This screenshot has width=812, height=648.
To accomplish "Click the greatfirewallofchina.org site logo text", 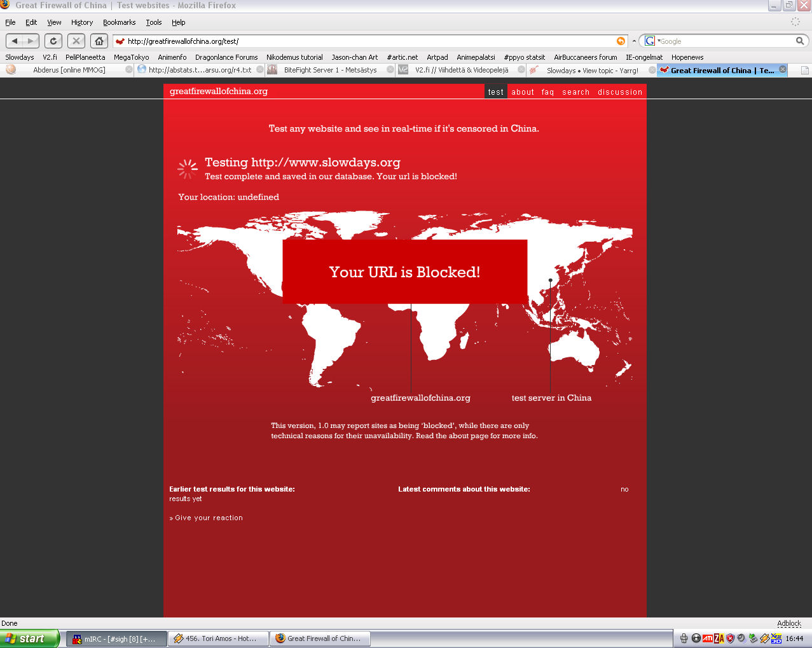I will 219,92.
